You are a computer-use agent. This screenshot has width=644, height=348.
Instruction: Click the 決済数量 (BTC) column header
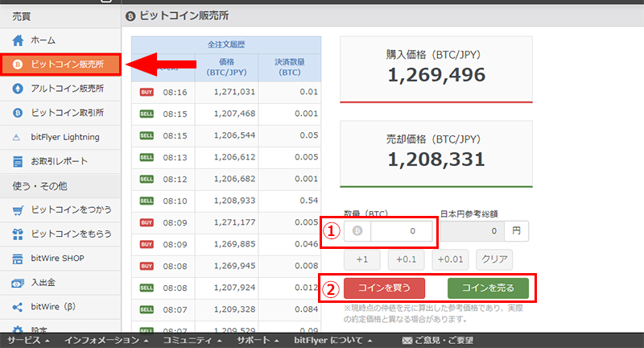tap(290, 68)
